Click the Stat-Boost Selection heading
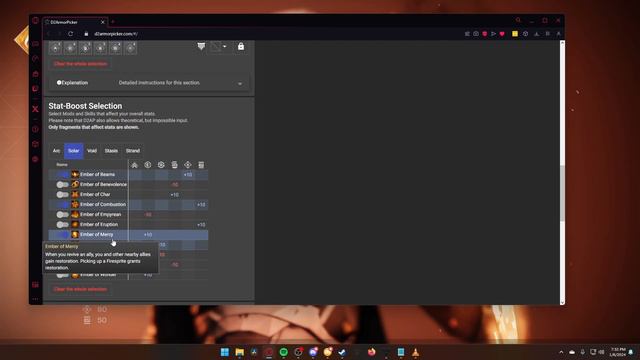Screen dimensions: 640x360 pyautogui.click(x=85, y=106)
